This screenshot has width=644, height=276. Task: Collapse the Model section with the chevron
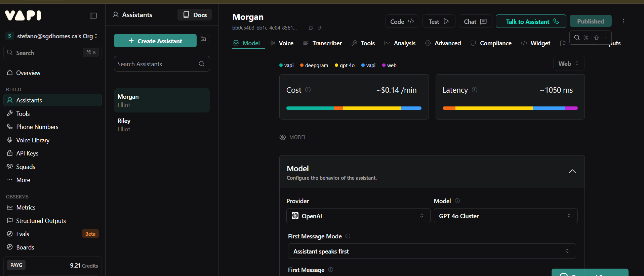pyautogui.click(x=572, y=172)
